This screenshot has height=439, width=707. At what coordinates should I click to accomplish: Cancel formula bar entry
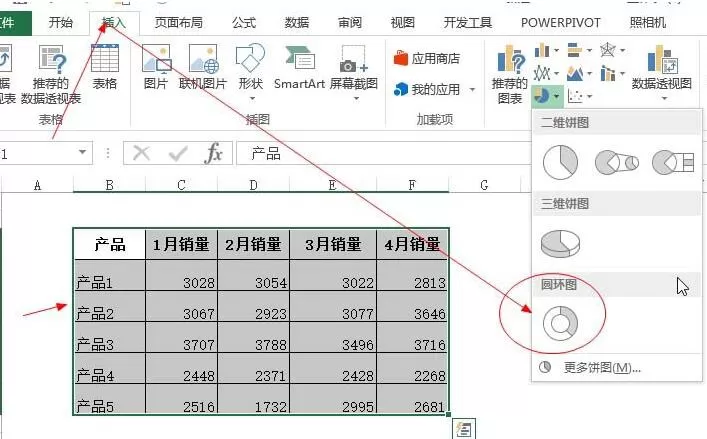point(142,154)
